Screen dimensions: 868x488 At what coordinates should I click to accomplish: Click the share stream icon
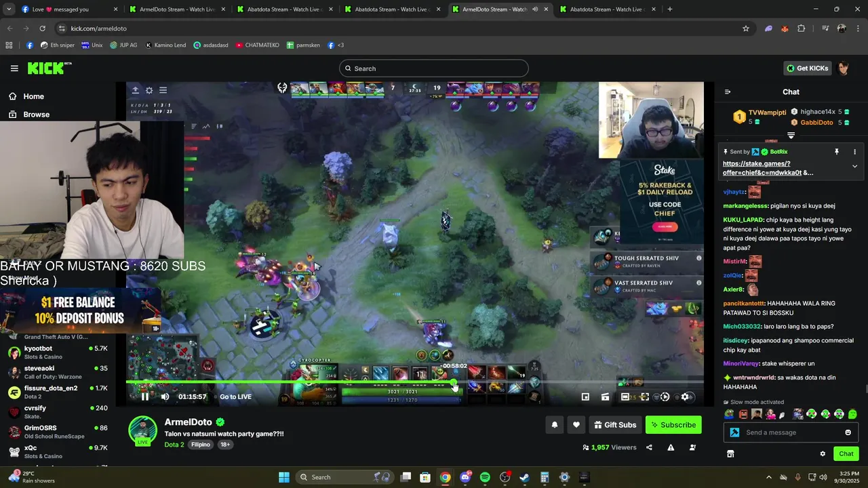(x=649, y=447)
